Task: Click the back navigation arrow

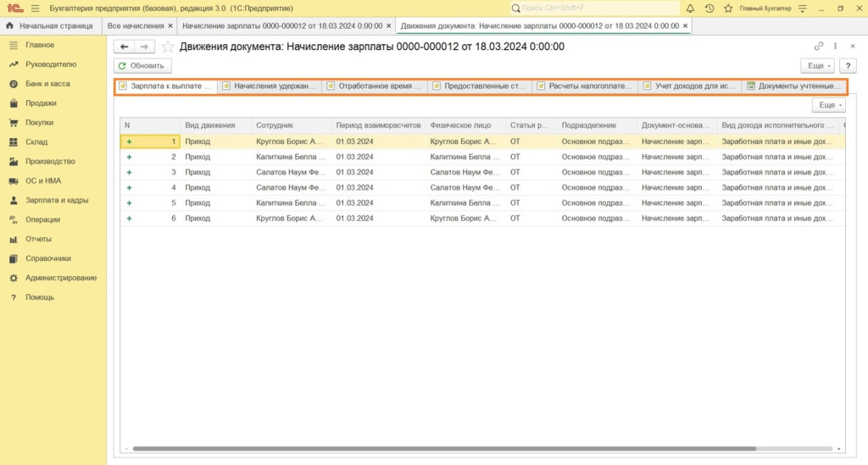Action: 125,47
